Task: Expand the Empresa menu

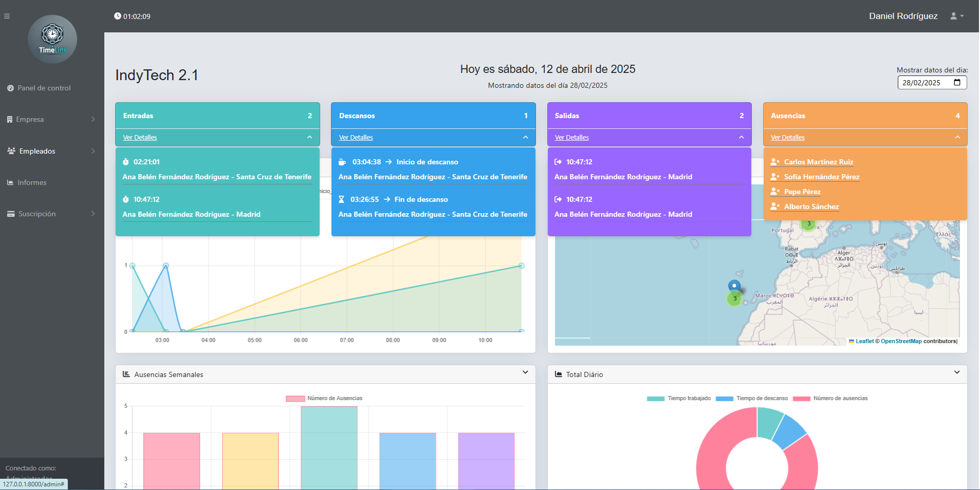Action: coord(51,119)
